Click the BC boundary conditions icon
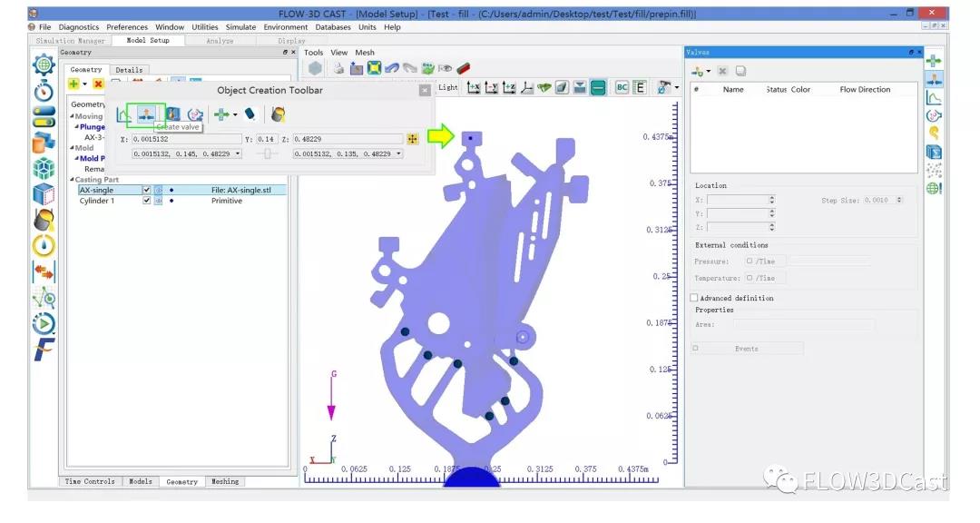 click(622, 87)
